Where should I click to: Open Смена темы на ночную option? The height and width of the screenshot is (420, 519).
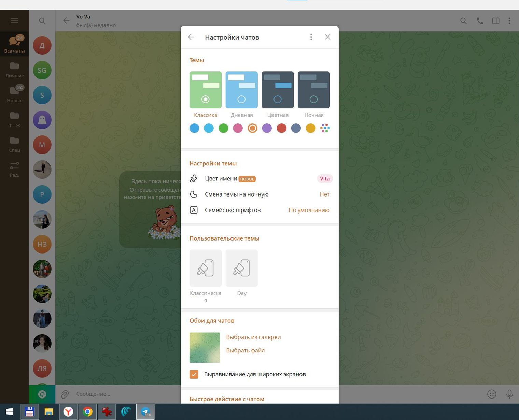259,194
